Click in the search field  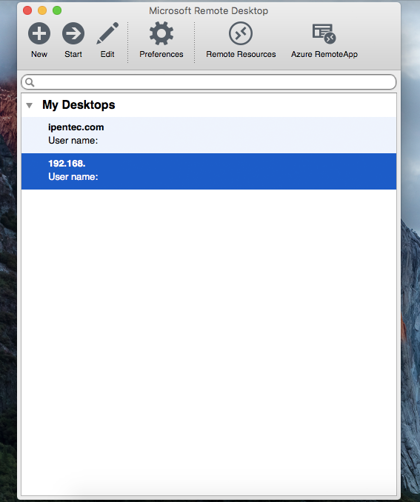(x=209, y=82)
